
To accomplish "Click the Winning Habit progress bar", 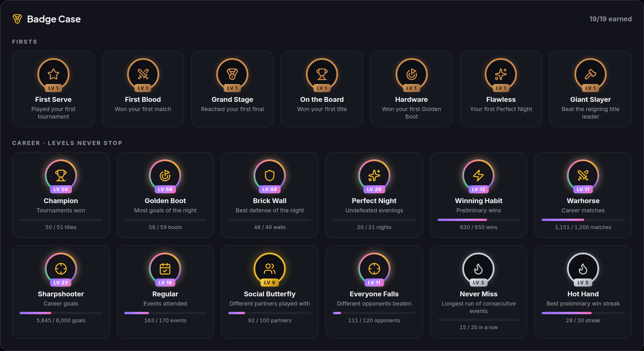I will 478,220.
